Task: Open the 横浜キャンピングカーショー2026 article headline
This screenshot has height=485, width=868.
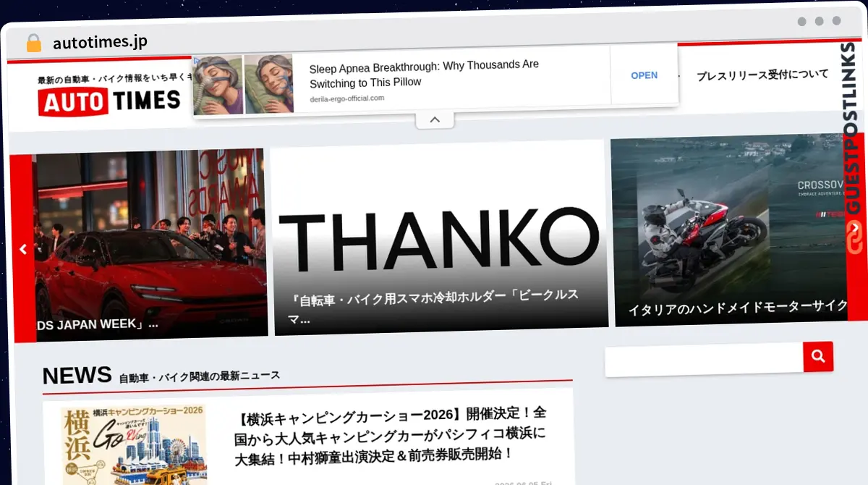Action: (391, 436)
